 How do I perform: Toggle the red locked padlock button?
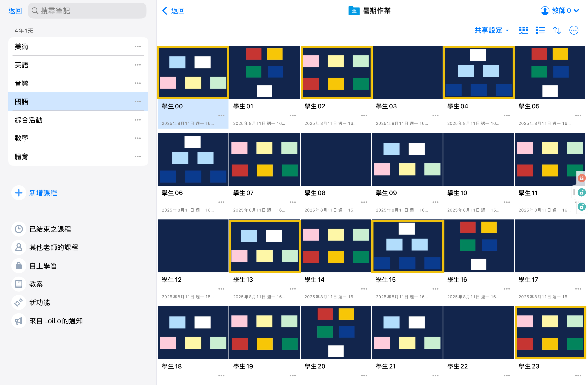click(x=582, y=178)
